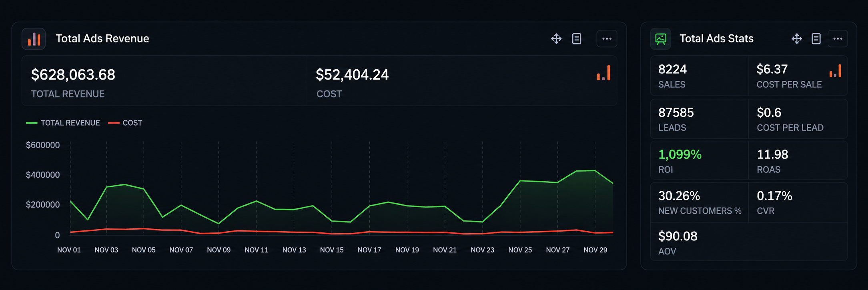Viewport: 868px width, 290px height.
Task: Click the $6.37 cost per sale value
Action: (772, 69)
